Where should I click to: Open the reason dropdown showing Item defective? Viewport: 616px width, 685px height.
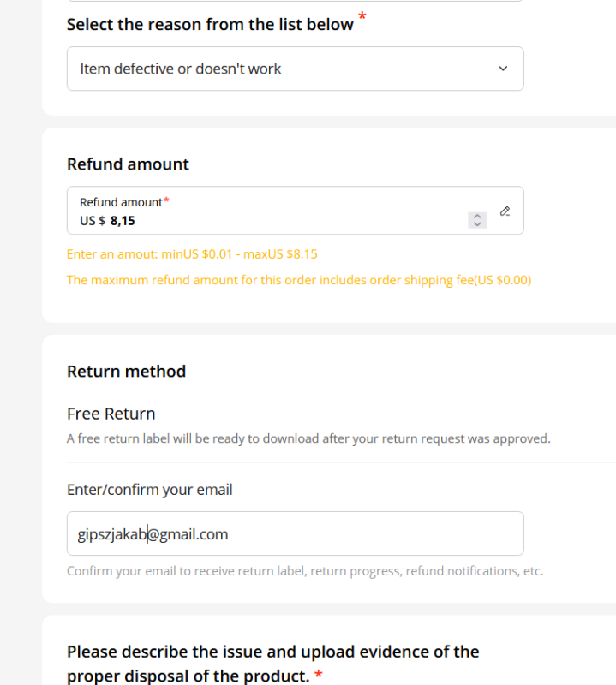[x=295, y=68]
